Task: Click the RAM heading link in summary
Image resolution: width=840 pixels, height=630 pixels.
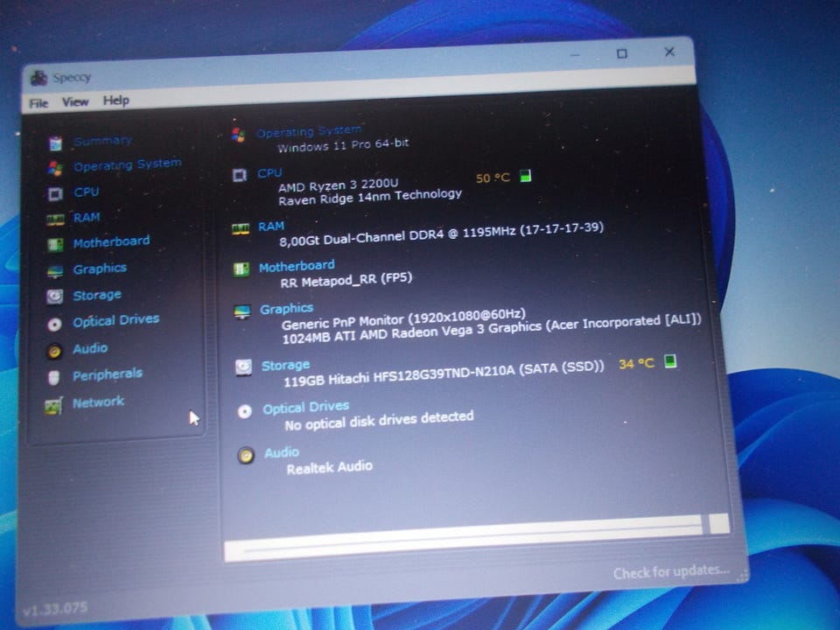Action: [271, 226]
